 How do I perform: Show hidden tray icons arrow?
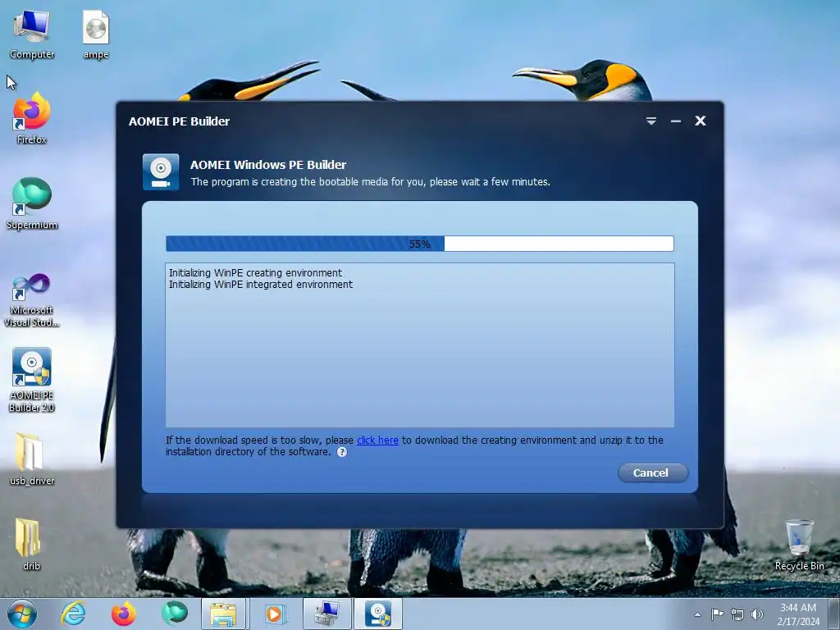coord(697,614)
